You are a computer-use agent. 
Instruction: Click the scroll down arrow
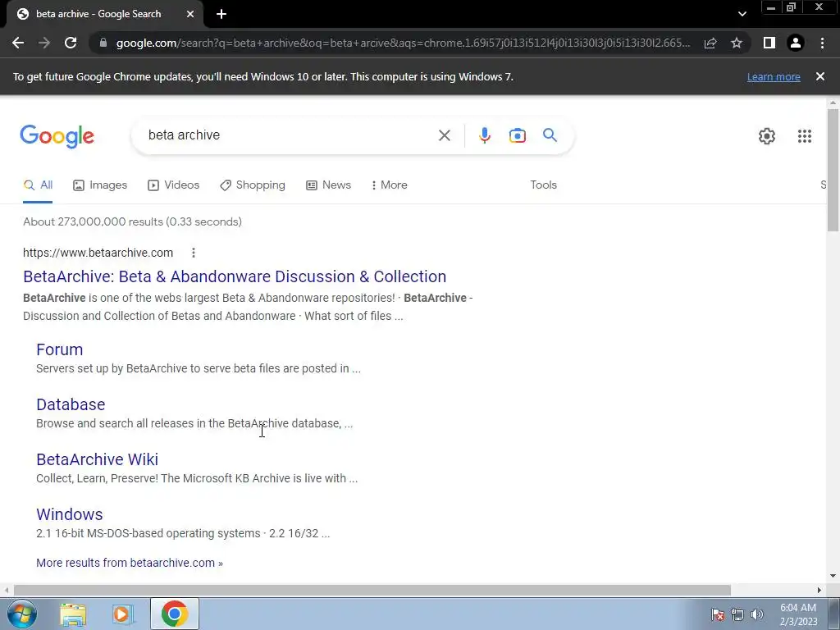point(833,576)
